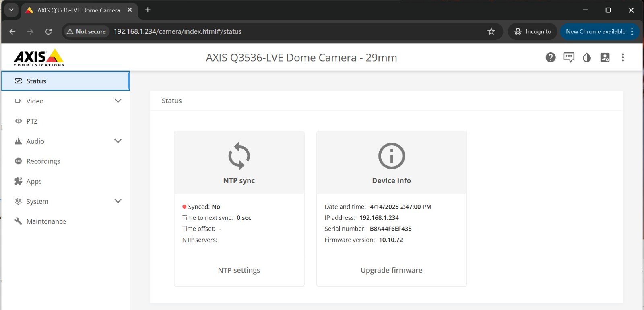Go forward using browser forward arrow

(x=30, y=31)
